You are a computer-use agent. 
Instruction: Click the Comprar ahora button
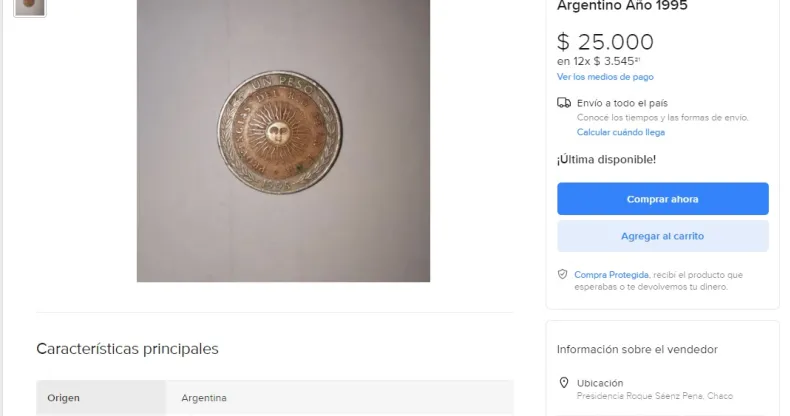pos(663,199)
